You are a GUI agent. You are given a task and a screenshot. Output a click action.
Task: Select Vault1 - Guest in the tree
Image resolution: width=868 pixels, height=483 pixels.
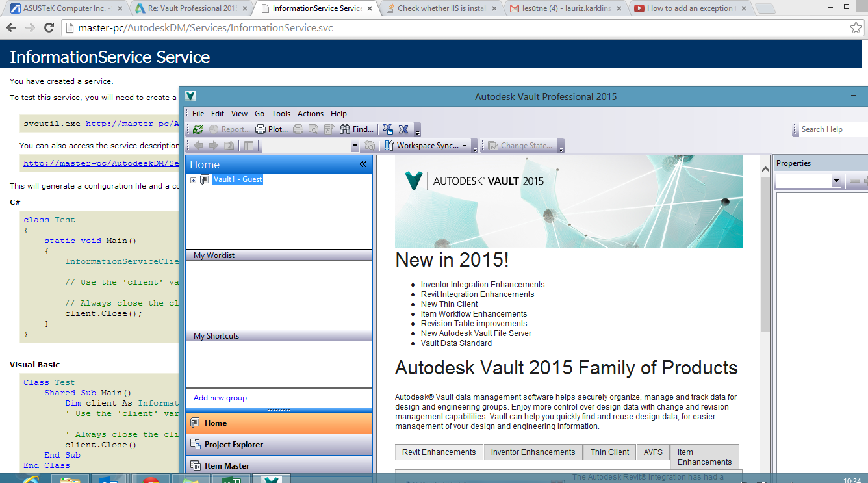point(238,179)
